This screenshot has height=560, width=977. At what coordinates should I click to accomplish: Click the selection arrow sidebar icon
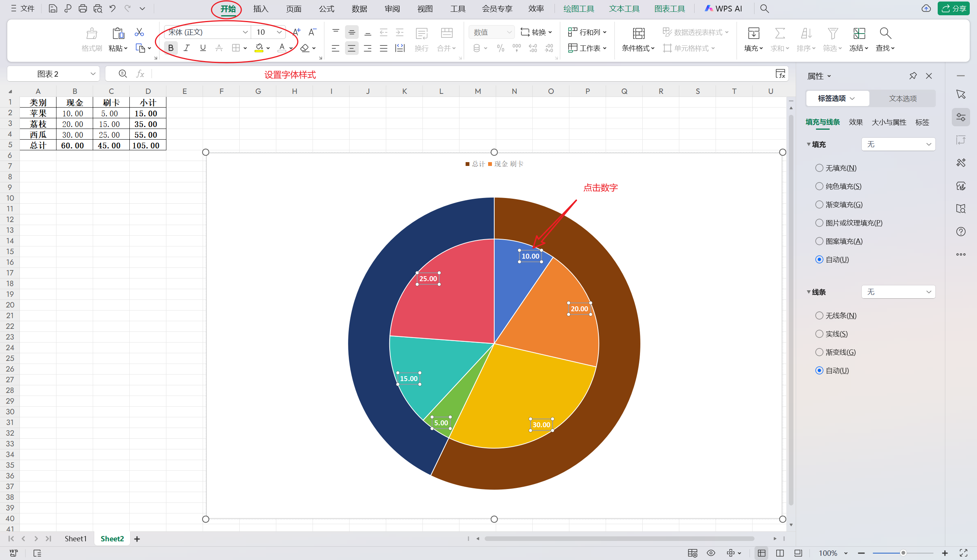tap(961, 95)
